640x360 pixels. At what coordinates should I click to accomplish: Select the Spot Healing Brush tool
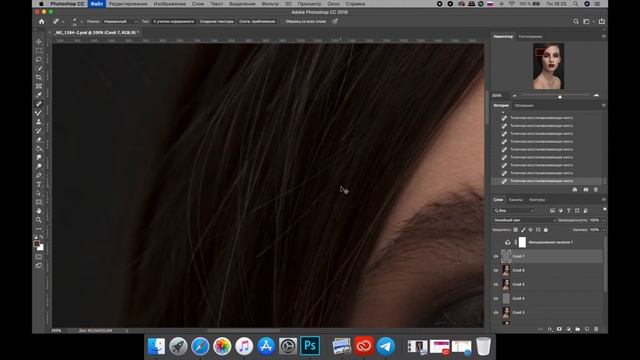click(39, 104)
